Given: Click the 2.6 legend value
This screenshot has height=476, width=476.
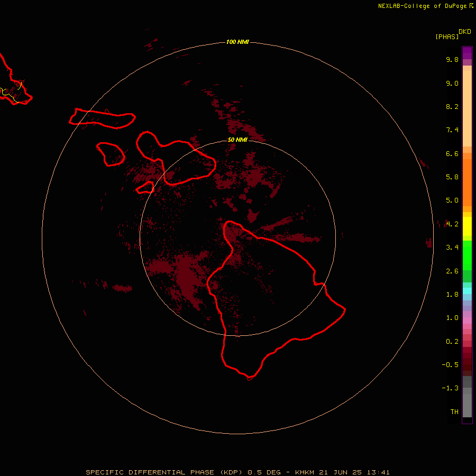Looking at the screenshot, I should [452, 271].
